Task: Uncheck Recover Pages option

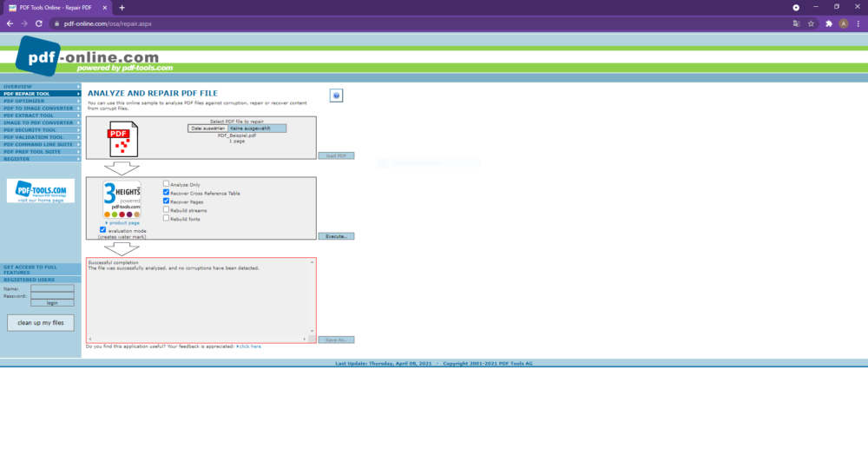Action: click(166, 201)
